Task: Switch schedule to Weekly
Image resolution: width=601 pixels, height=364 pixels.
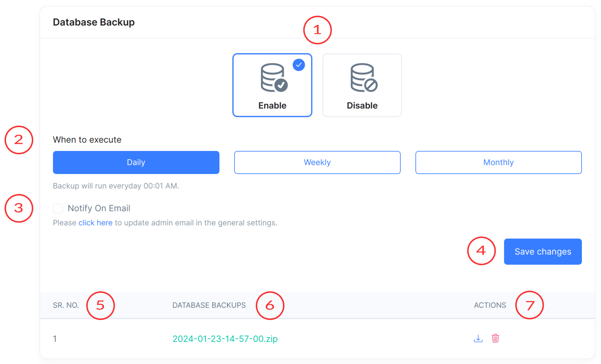Action: click(317, 162)
